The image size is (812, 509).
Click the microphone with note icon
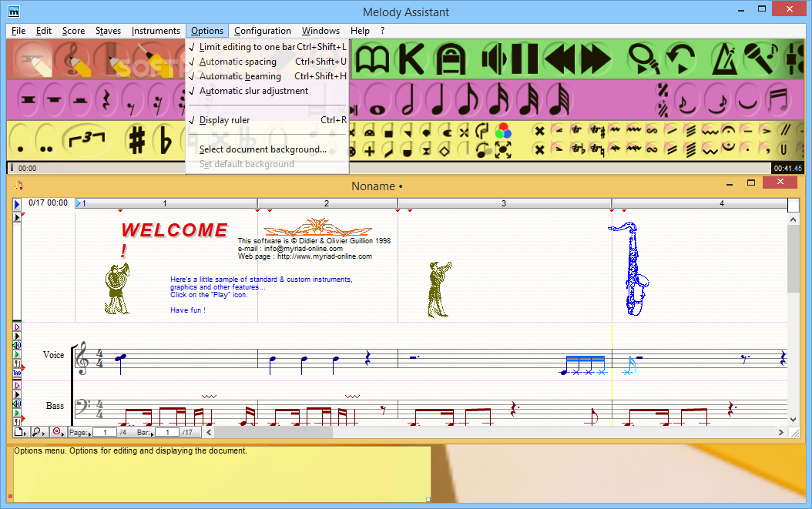click(x=760, y=59)
